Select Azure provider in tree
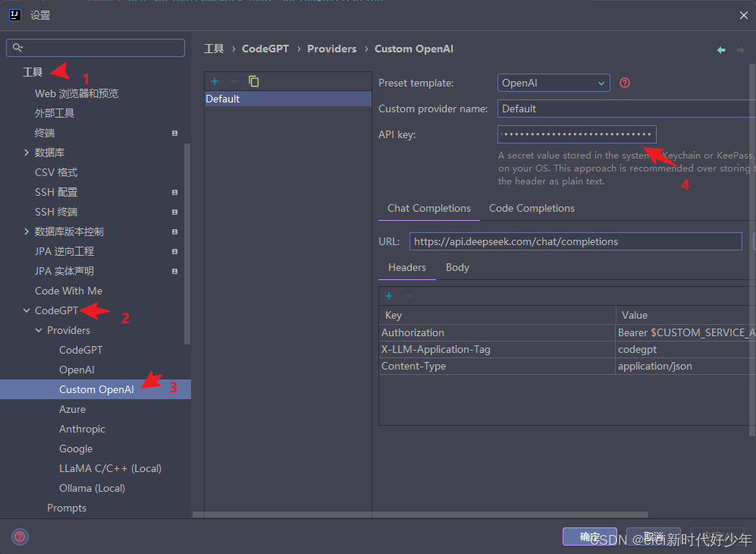Viewport: 756px width, 554px height. point(72,410)
